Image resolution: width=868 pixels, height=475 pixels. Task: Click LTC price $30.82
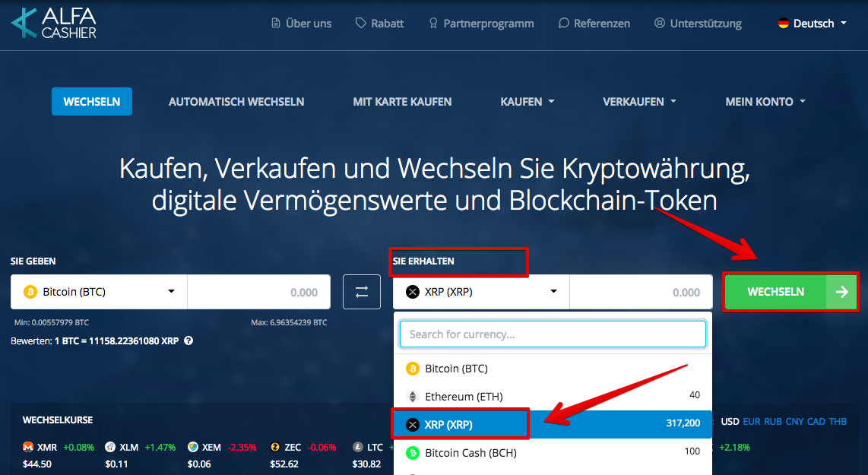tap(366, 464)
